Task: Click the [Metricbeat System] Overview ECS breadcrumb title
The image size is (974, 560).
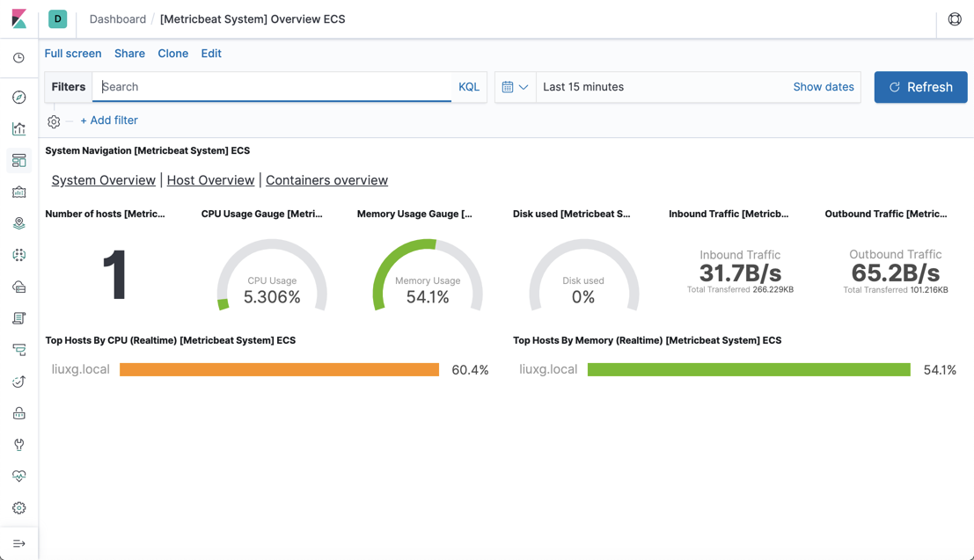Action: pos(253,19)
